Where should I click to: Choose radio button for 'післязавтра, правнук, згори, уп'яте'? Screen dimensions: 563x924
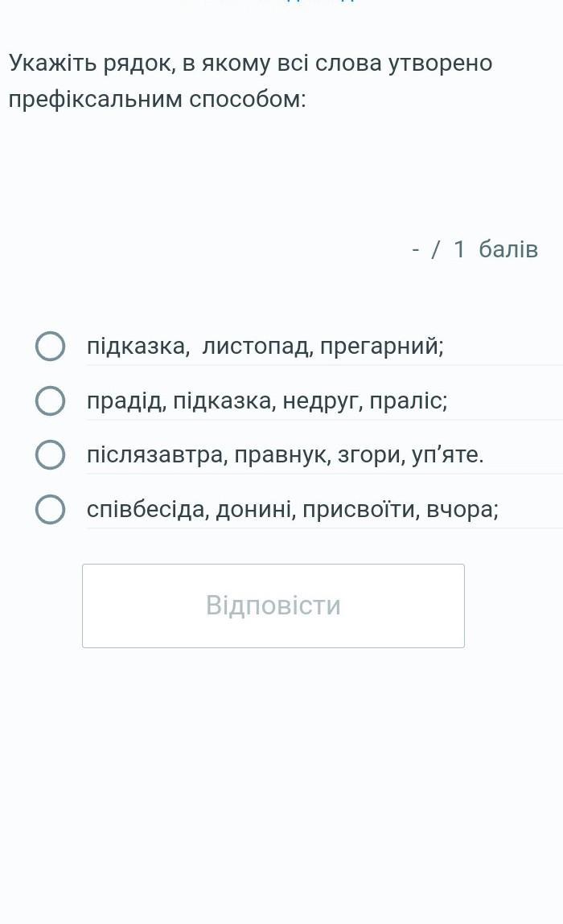(50, 455)
